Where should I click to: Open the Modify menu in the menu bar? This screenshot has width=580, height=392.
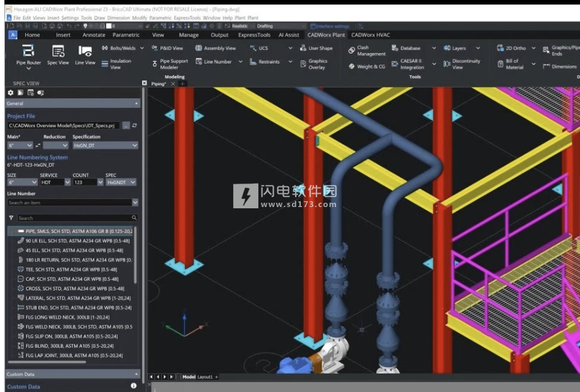click(x=140, y=18)
